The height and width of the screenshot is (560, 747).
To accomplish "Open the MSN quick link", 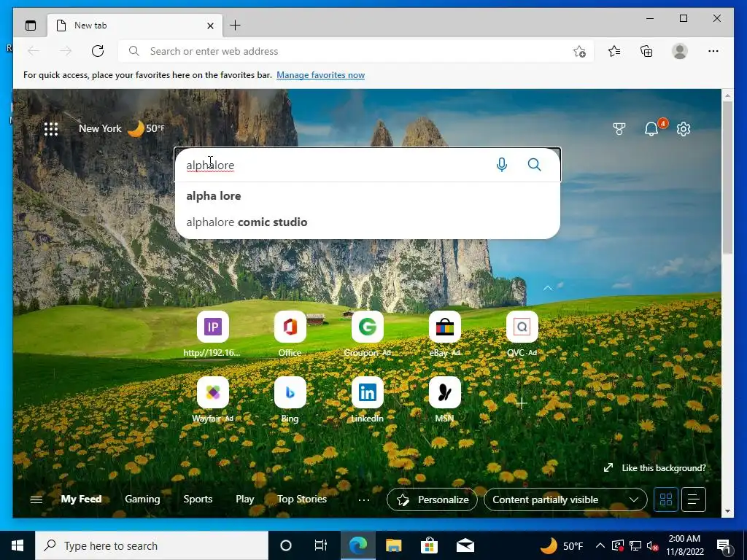I will (x=444, y=400).
